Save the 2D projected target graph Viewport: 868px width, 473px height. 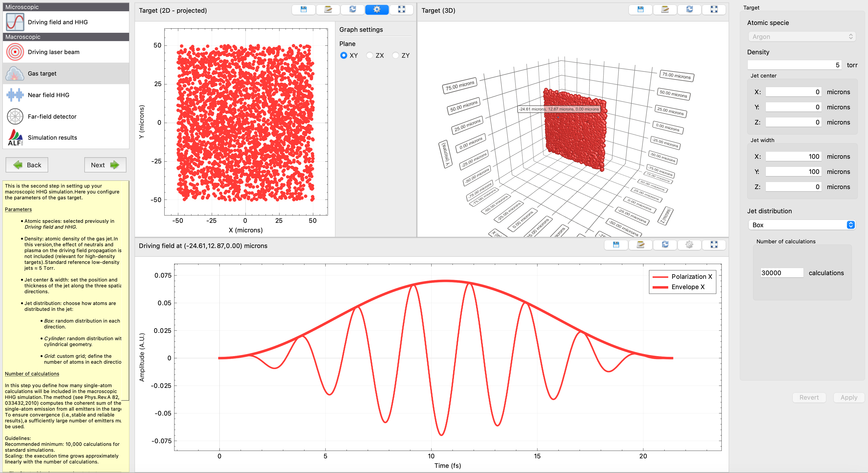[x=303, y=10]
